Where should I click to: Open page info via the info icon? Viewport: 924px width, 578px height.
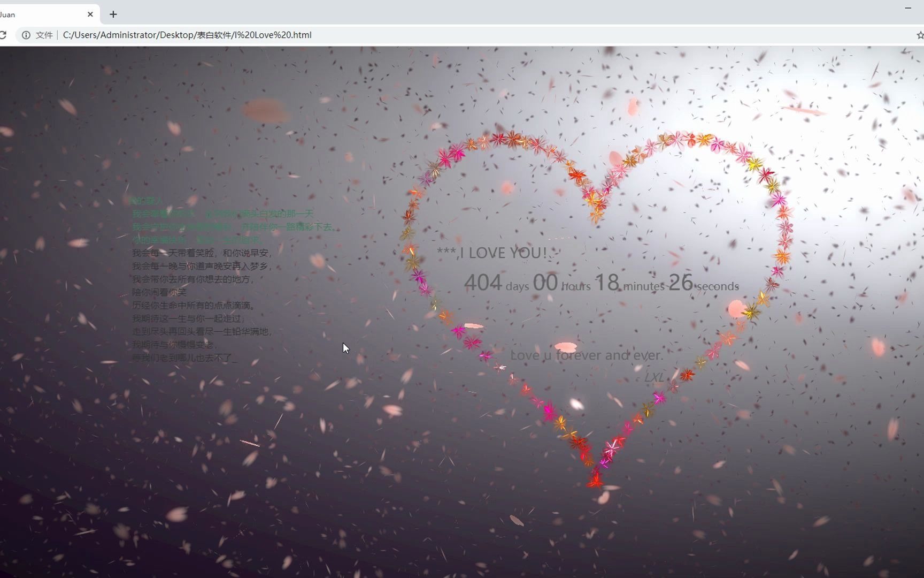pos(27,35)
